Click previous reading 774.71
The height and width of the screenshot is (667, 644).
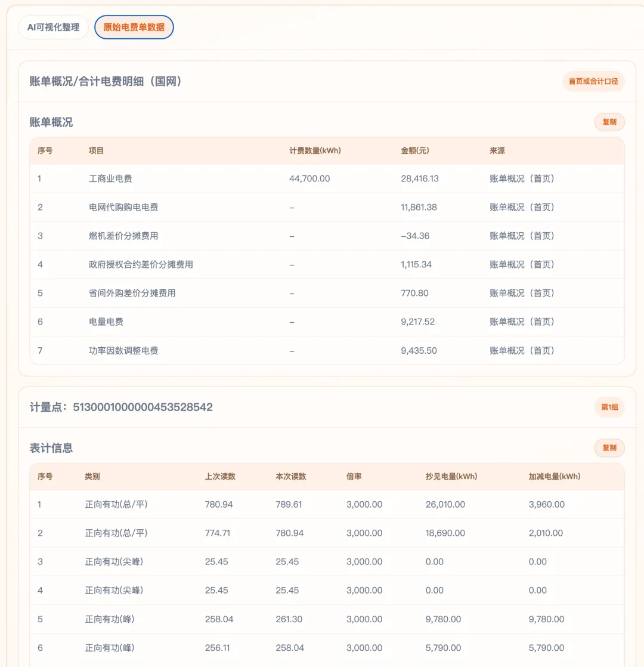pos(218,533)
